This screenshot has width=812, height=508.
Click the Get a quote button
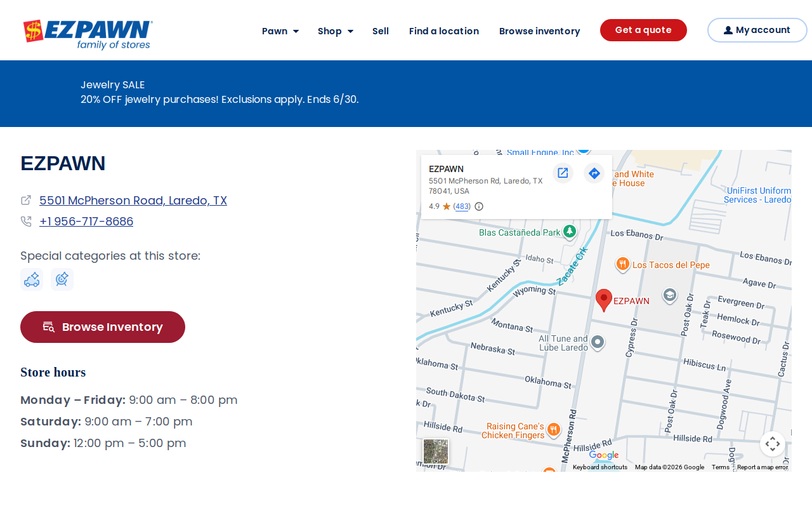pos(643,30)
